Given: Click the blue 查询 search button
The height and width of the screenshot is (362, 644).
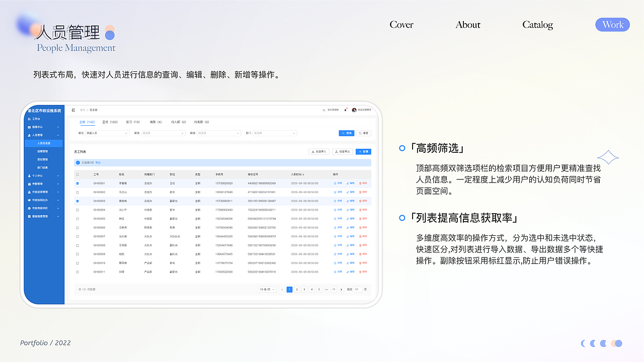Looking at the screenshot, I should pyautogui.click(x=346, y=133).
